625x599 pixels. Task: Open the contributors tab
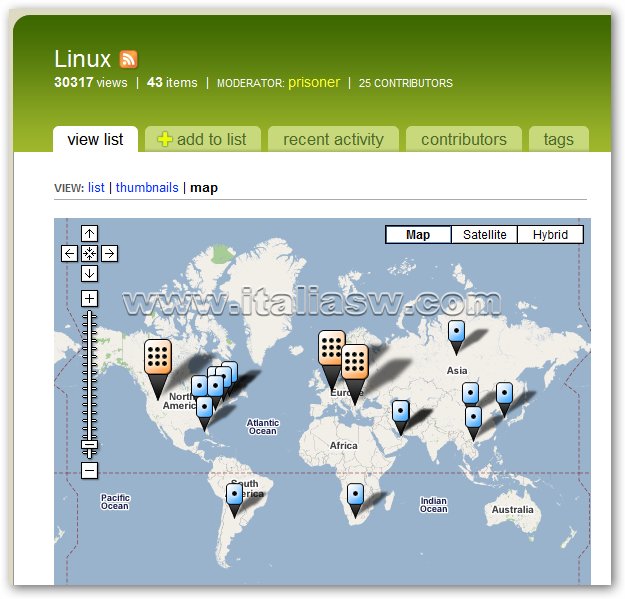pos(464,139)
